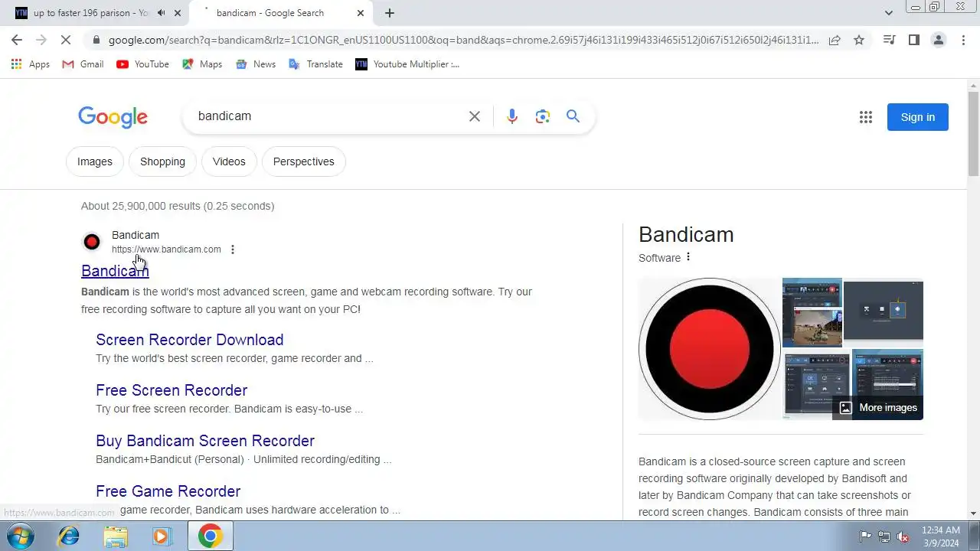980x551 pixels.
Task: Open the tab search chevron dropdown
Action: (x=888, y=13)
